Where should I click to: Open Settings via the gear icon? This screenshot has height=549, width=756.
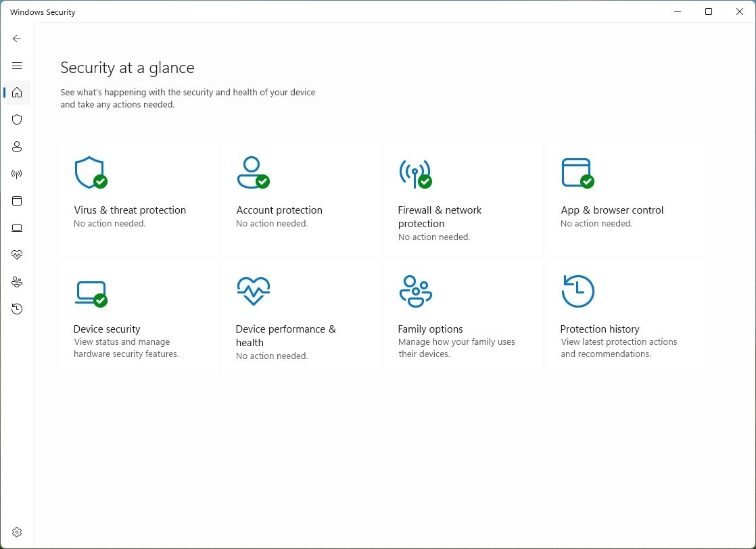[x=17, y=532]
